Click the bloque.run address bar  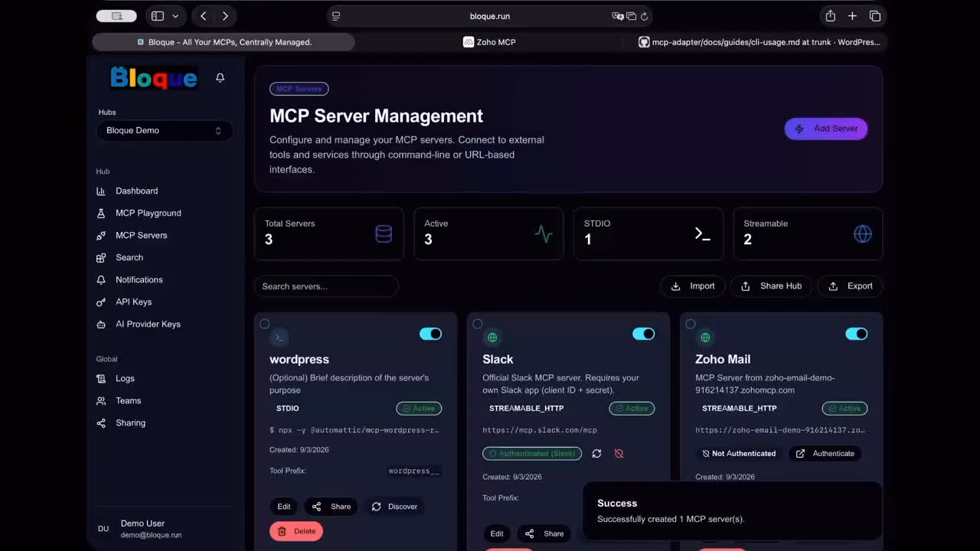point(490,16)
